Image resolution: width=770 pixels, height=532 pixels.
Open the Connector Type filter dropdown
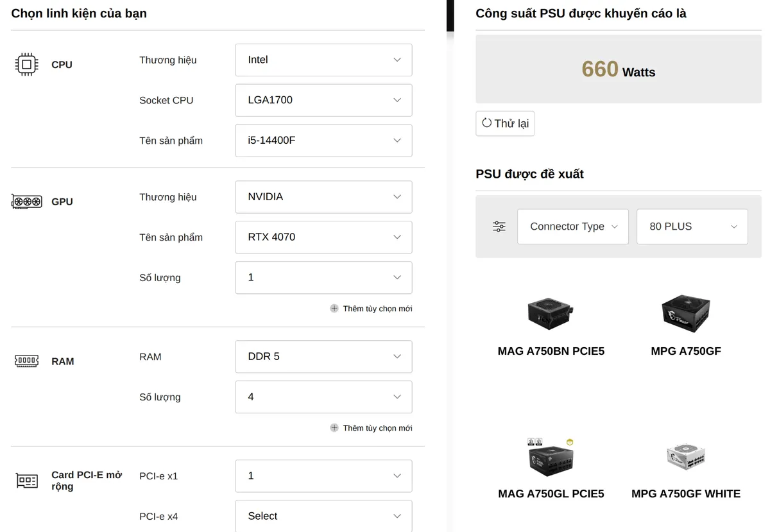[573, 227]
